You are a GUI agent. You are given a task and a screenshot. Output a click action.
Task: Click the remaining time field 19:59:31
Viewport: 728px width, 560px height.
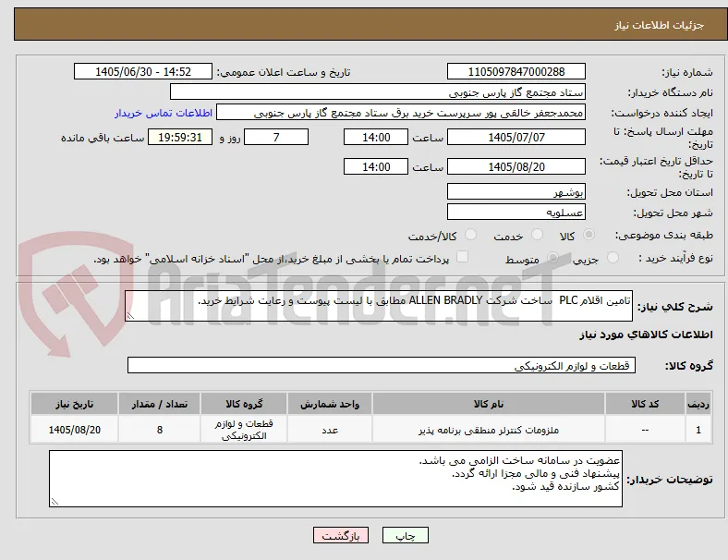point(180,138)
